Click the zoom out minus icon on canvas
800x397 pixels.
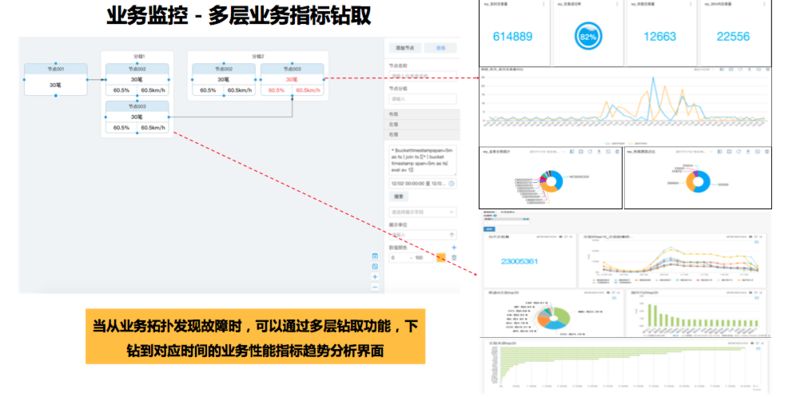pyautogui.click(x=375, y=287)
